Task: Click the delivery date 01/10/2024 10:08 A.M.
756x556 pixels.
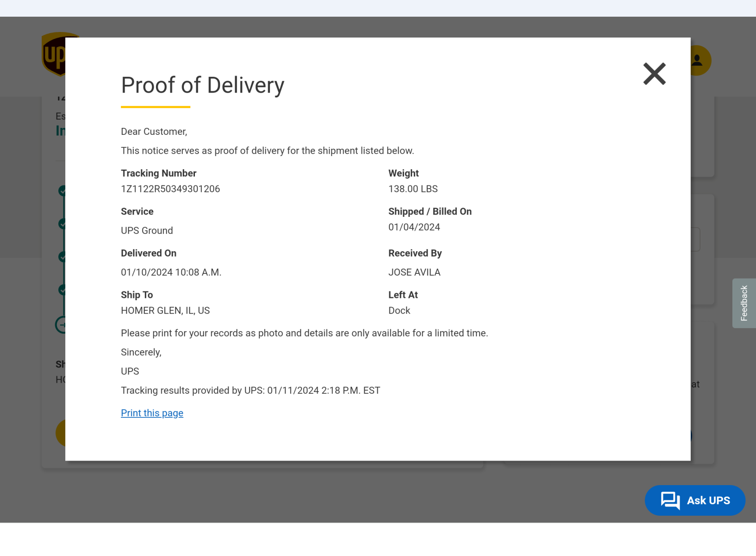Action: click(171, 272)
